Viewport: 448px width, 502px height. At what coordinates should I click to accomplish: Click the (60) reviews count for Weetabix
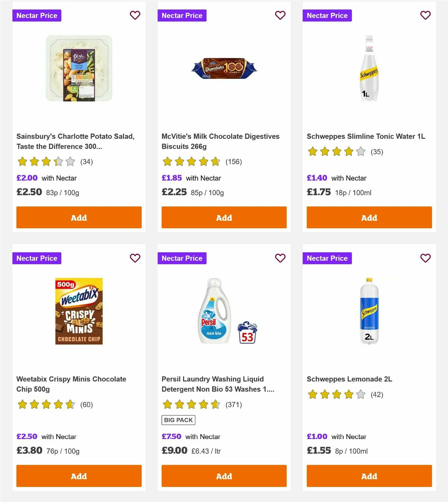[x=86, y=405]
